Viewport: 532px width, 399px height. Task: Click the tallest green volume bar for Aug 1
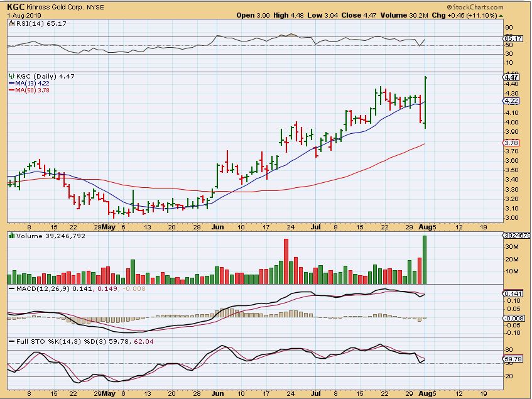425,260
